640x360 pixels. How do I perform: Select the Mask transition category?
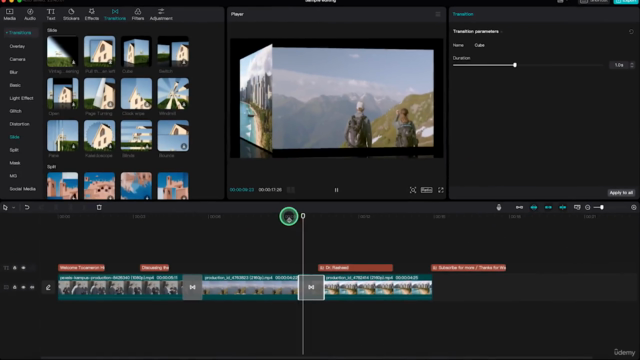click(15, 163)
